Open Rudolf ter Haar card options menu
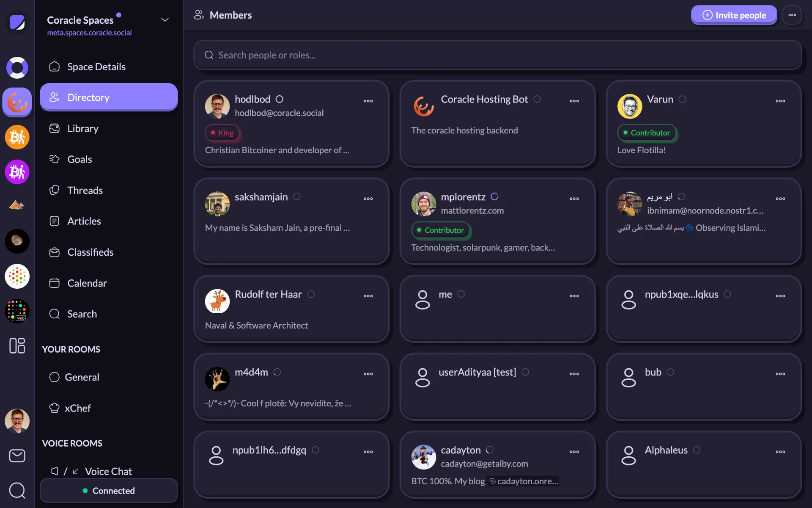Viewport: 812px width, 508px height. coord(368,296)
